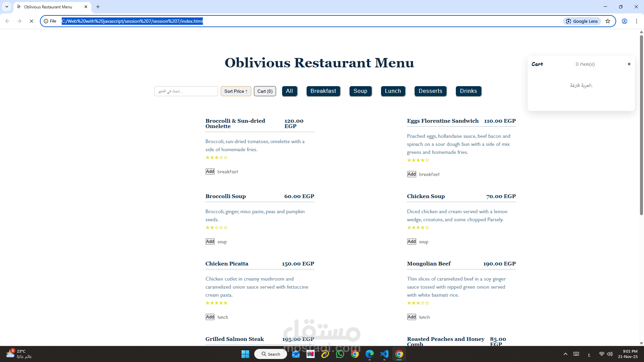Add Eggs Florentine Sandwich to cart
Viewport: 644px width, 362px height.
pyautogui.click(x=412, y=174)
